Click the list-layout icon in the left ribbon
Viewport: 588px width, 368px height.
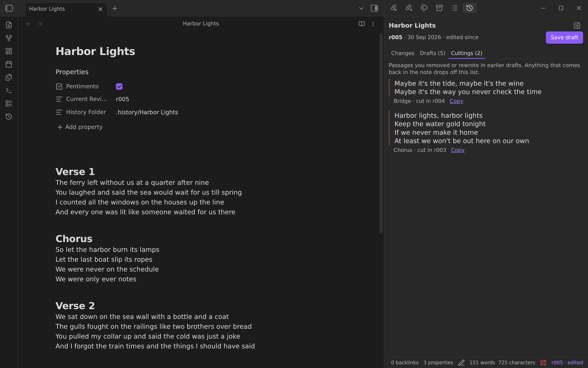pos(9,103)
